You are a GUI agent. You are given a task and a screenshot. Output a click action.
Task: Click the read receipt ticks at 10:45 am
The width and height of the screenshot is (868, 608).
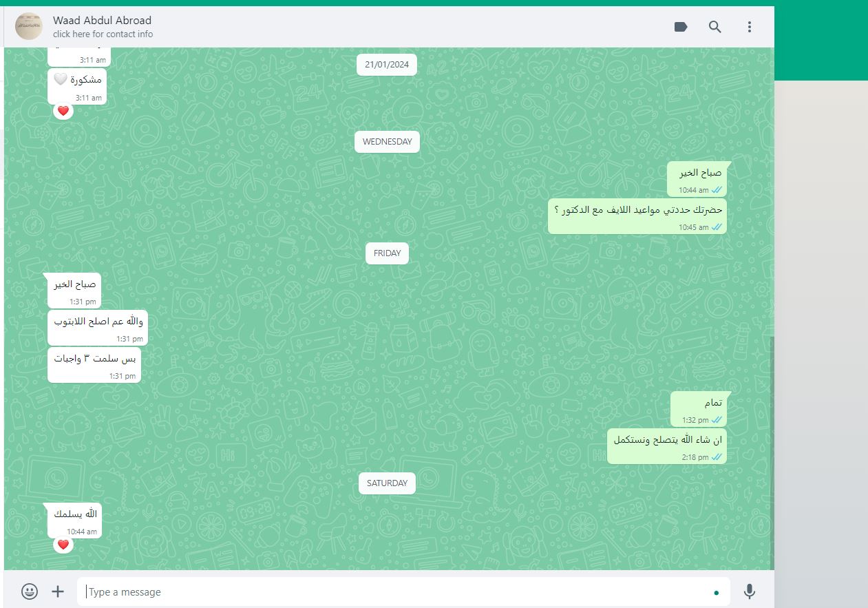coord(717,227)
